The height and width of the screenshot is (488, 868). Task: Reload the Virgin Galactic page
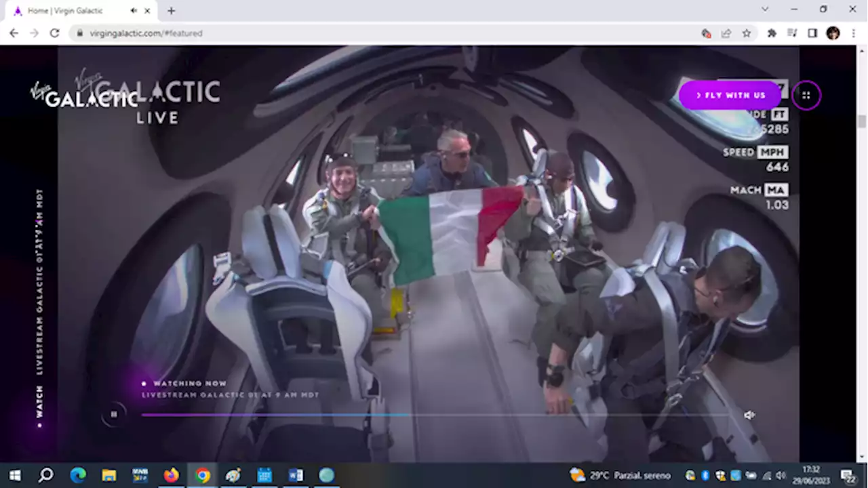55,33
